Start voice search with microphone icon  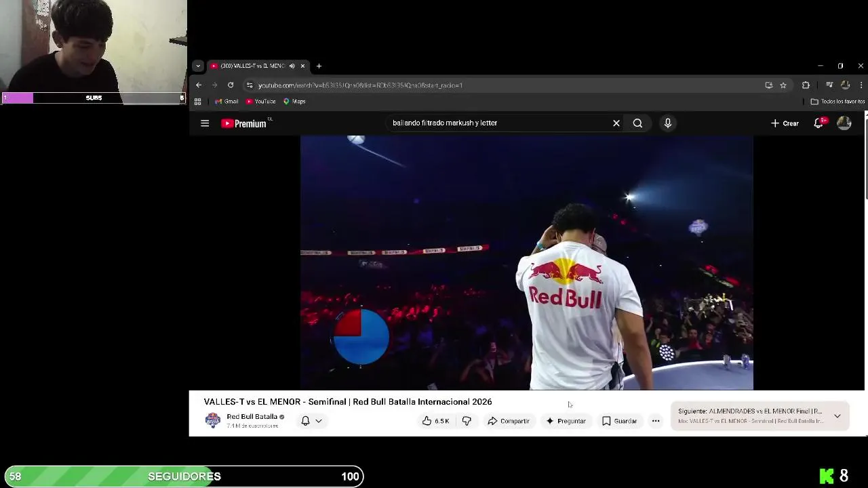point(668,123)
